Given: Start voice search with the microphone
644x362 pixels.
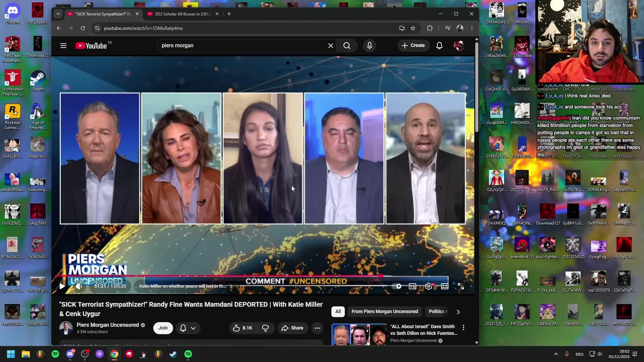Looking at the screenshot, I should [x=369, y=46].
